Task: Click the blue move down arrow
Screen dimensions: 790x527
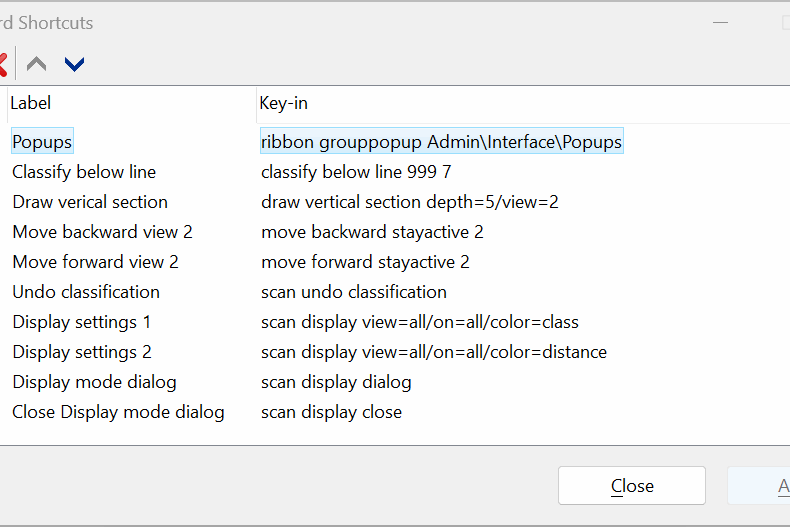Action: tap(74, 65)
